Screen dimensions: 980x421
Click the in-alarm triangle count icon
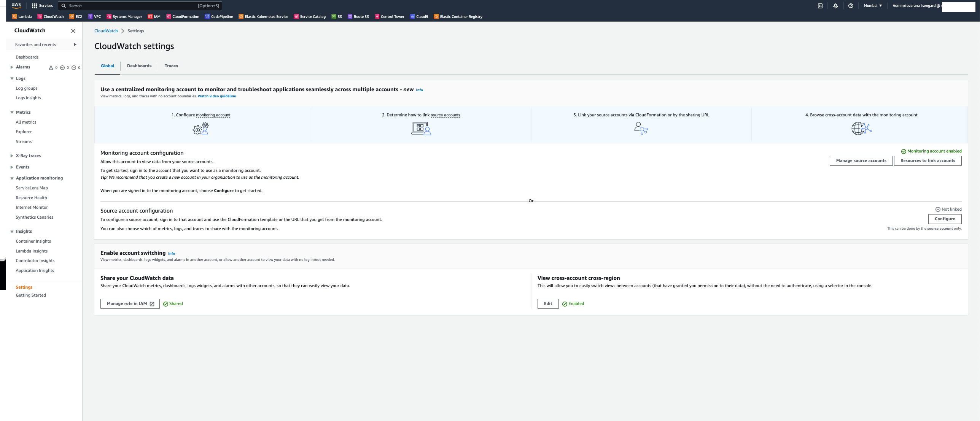[x=51, y=68]
